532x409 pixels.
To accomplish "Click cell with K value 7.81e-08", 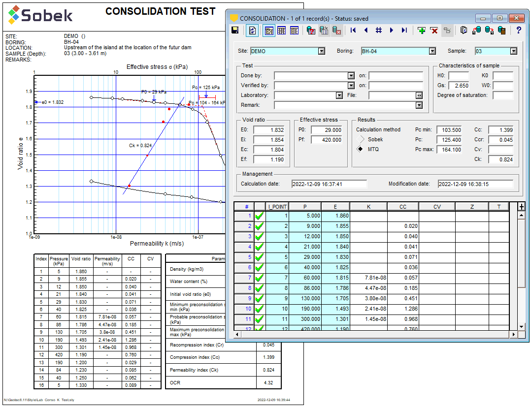I will [x=368, y=278].
